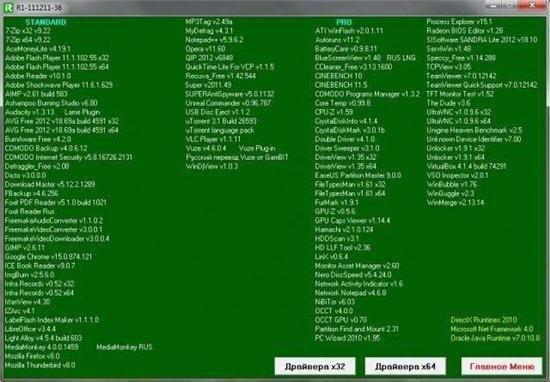Select Notepad++ v5.9.6.2
Image resolution: width=550 pixels, height=382 pixels.
click(214, 40)
